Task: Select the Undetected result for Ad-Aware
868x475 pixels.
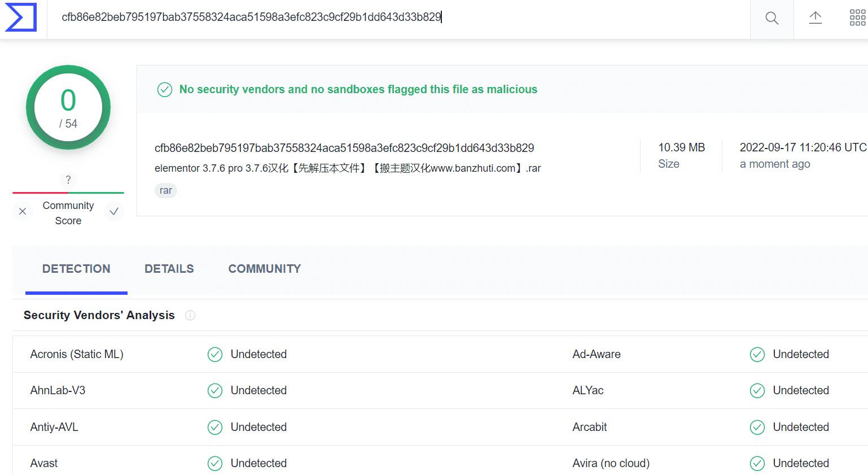Action: 801,354
